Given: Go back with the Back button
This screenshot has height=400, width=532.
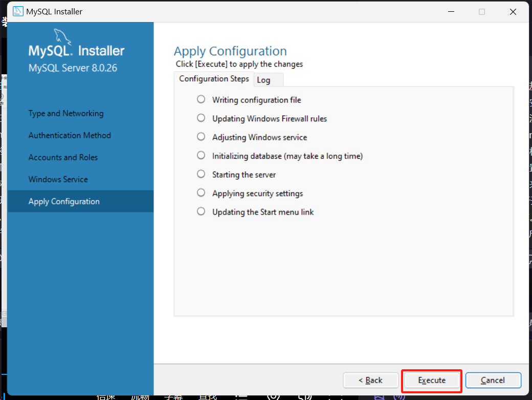Looking at the screenshot, I should click(370, 381).
